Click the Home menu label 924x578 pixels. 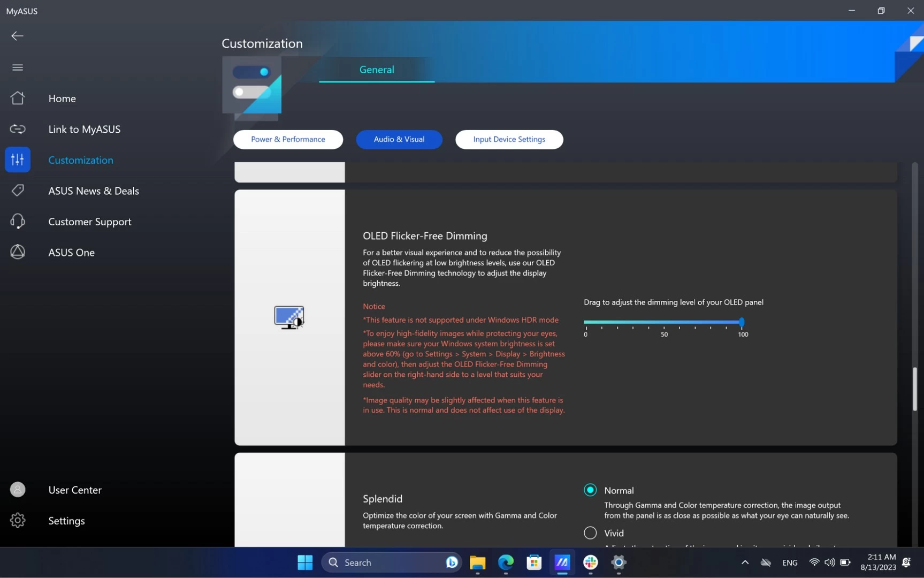click(x=62, y=98)
